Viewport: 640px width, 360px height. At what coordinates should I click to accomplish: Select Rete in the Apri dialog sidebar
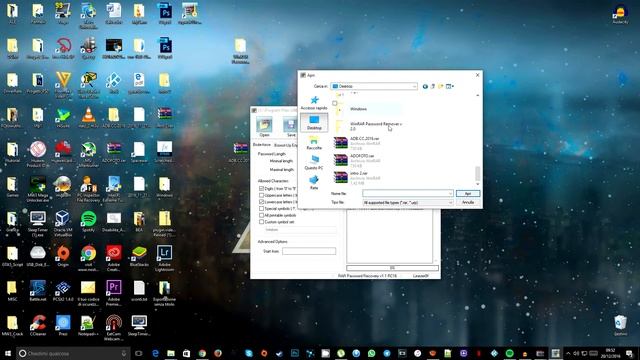[x=314, y=182]
